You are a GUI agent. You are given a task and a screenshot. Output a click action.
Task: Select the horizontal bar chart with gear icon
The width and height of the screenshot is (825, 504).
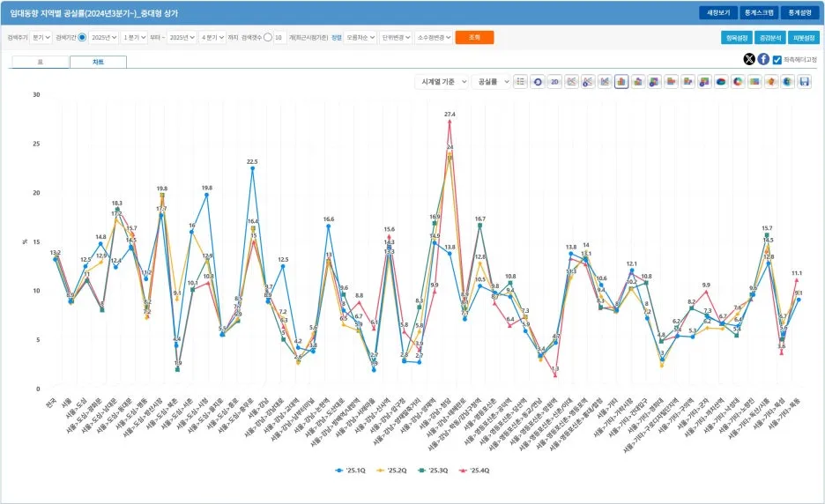pos(704,82)
